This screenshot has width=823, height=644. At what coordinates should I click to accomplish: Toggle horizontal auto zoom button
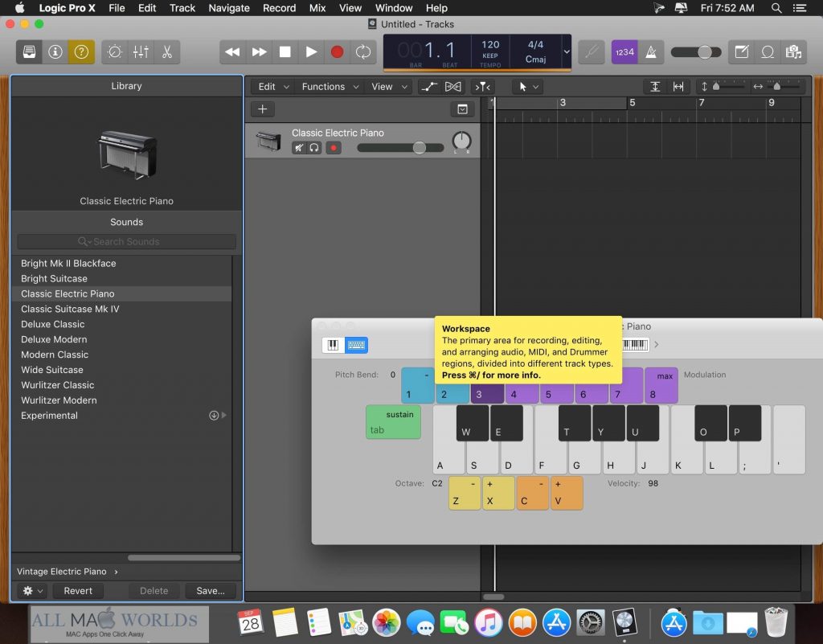coord(678,87)
